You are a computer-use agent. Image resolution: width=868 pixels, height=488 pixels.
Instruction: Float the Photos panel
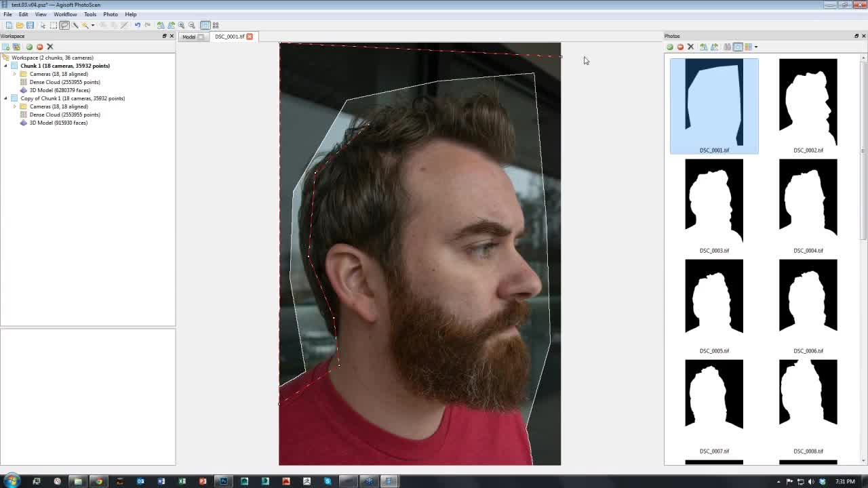pos(856,36)
